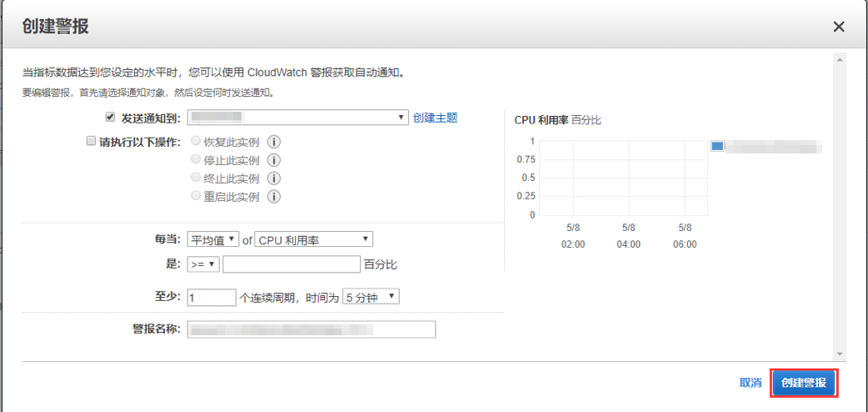Click info icon next to 重启此实例
The width and height of the screenshot is (868, 412).
[273, 197]
